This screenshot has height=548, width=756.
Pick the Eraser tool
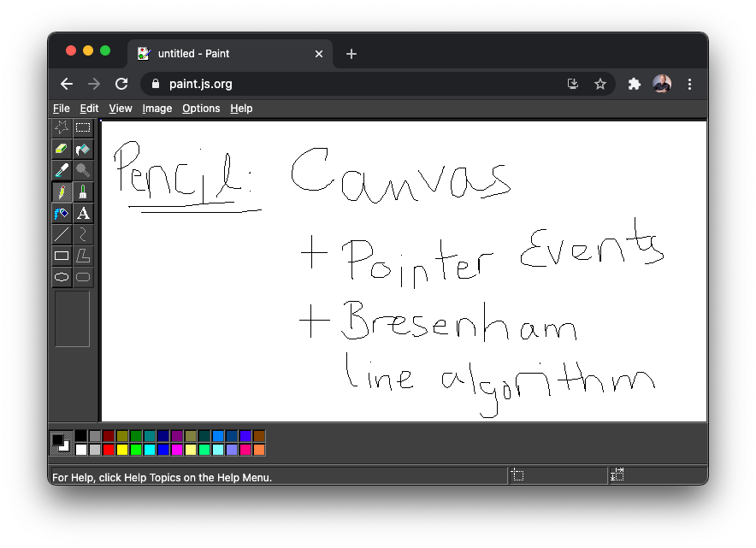click(x=62, y=149)
